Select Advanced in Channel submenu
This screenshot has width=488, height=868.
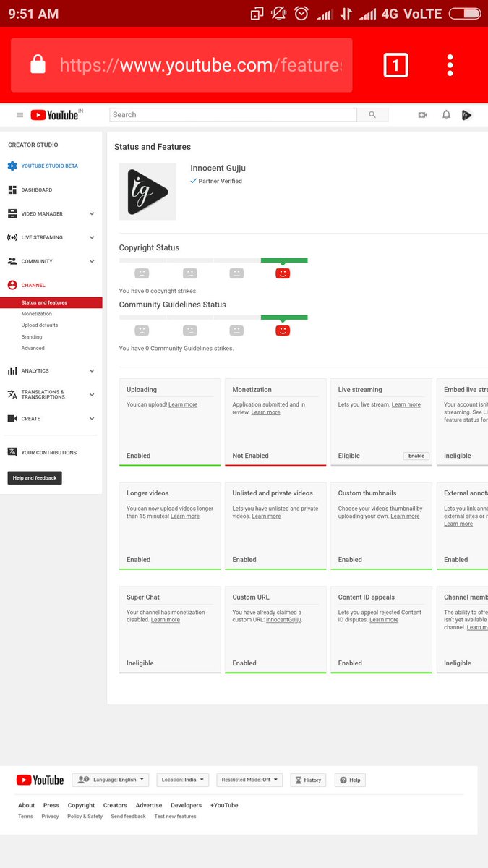(x=33, y=348)
